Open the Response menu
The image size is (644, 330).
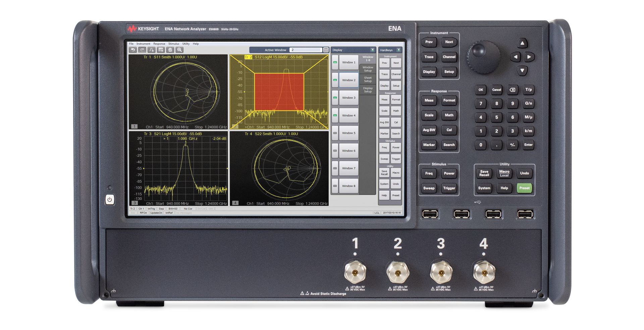[x=159, y=44]
